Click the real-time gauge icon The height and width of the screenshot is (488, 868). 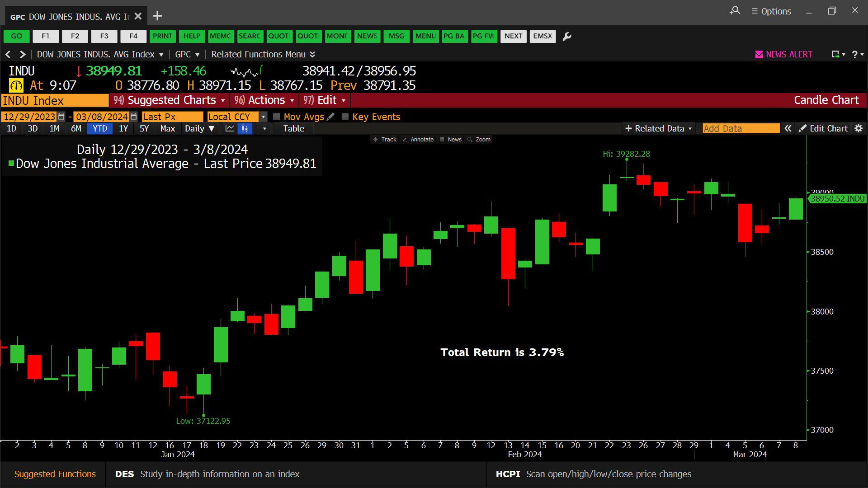pyautogui.click(x=16, y=85)
